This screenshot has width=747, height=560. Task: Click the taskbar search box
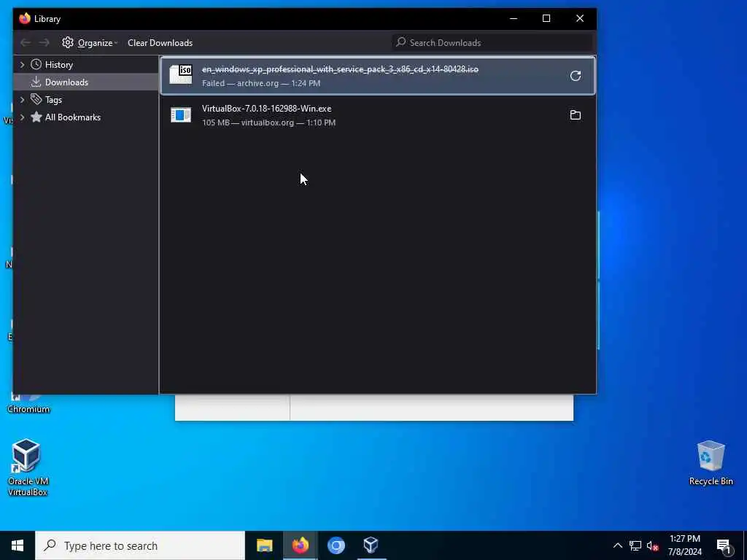coord(140,545)
